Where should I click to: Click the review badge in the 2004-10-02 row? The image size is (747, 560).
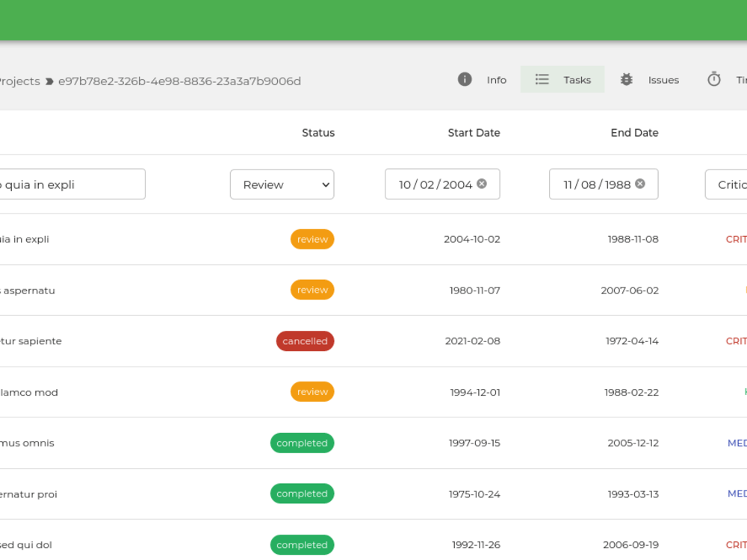pyautogui.click(x=312, y=240)
